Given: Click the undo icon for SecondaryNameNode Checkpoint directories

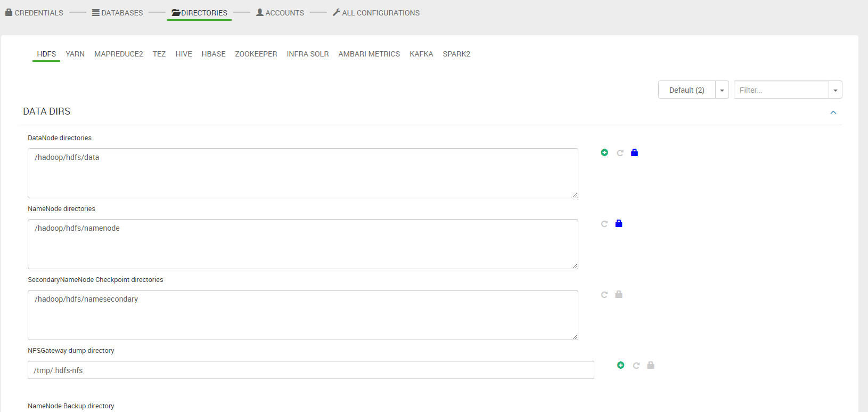Looking at the screenshot, I should pyautogui.click(x=604, y=295).
